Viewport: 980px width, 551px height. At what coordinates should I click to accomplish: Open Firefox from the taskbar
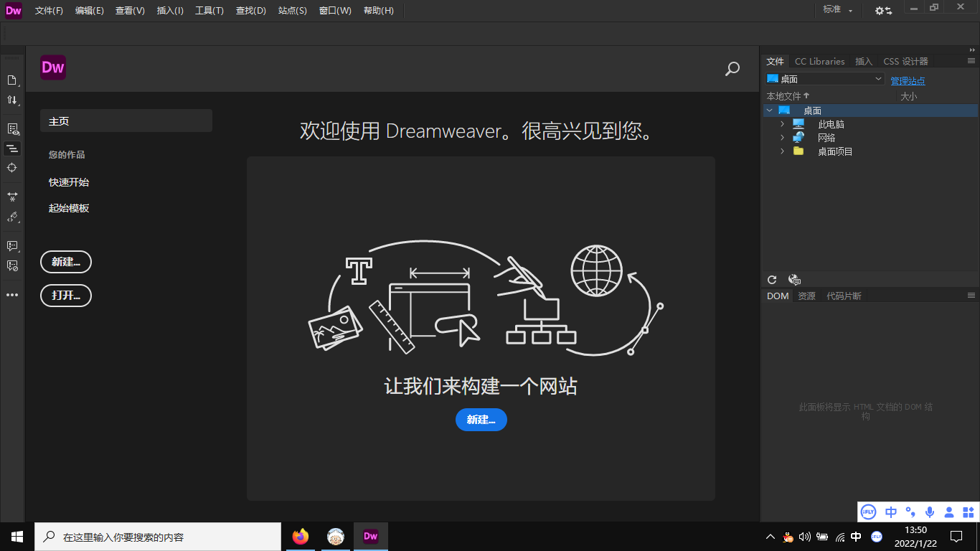tap(301, 537)
